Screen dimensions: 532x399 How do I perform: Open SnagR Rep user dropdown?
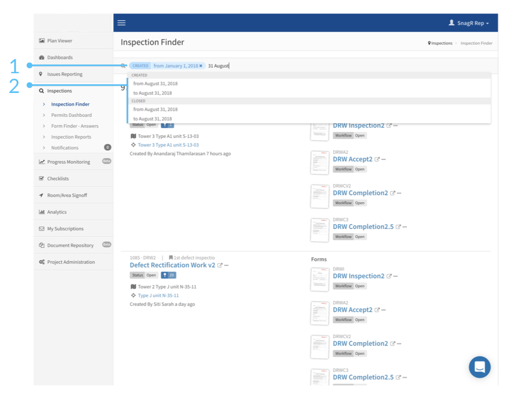[x=469, y=23]
